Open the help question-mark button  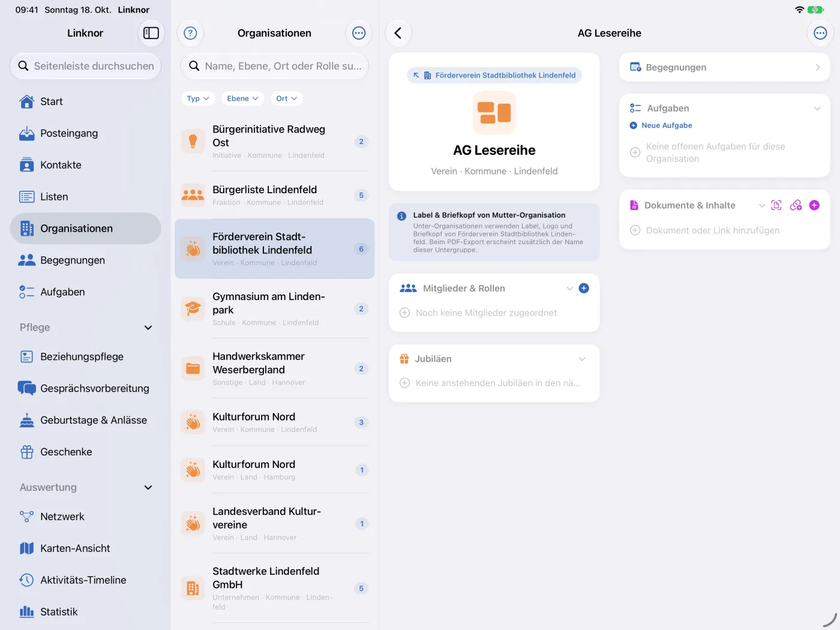click(190, 33)
